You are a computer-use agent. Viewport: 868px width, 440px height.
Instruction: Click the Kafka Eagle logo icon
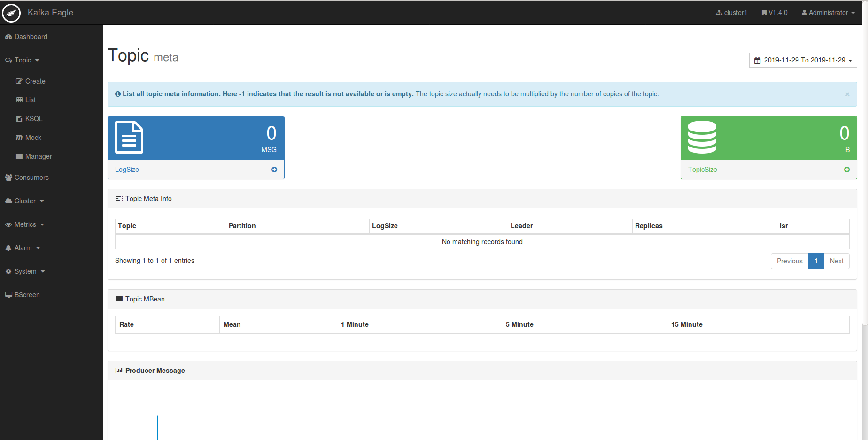(x=11, y=13)
